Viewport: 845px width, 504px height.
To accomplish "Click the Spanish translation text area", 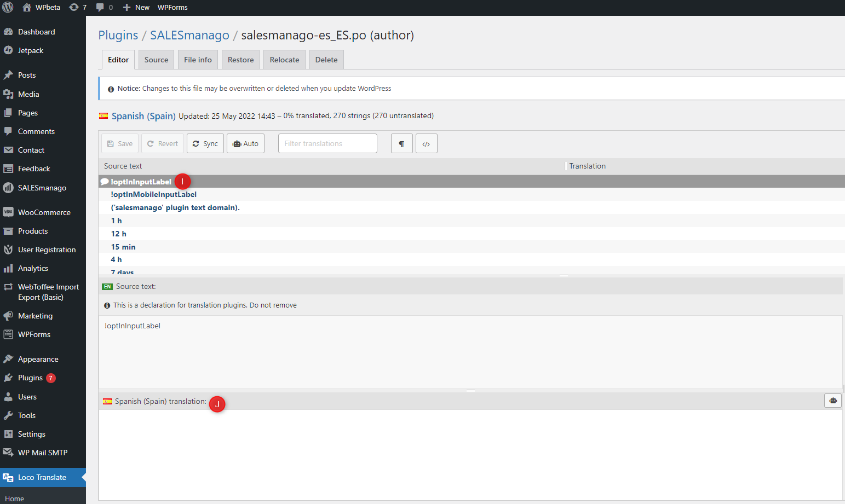I will point(470,455).
